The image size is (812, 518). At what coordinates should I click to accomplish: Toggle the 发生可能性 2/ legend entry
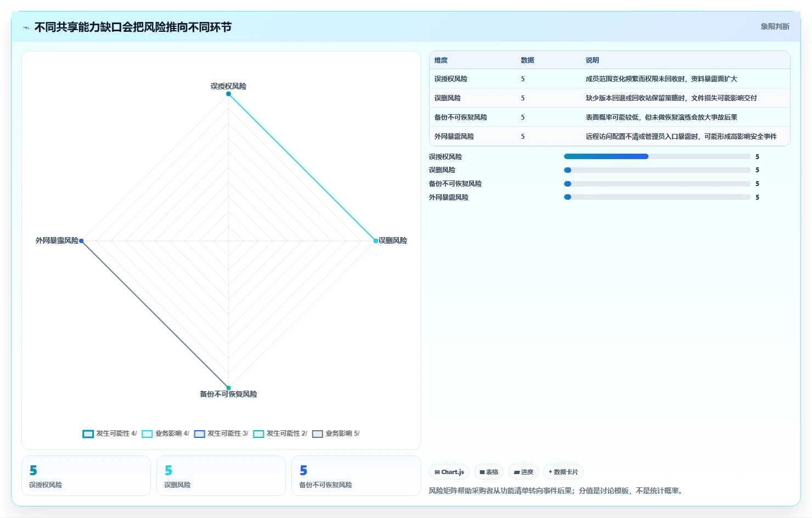point(280,433)
